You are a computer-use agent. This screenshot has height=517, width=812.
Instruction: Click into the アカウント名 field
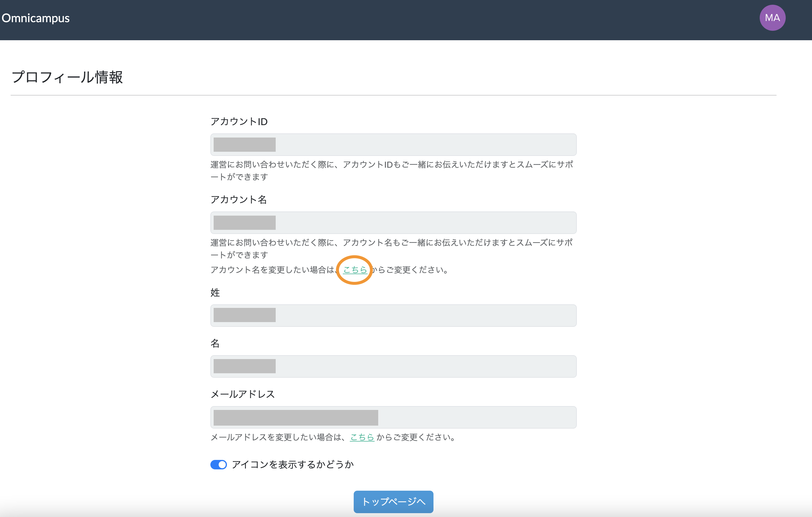click(x=393, y=223)
